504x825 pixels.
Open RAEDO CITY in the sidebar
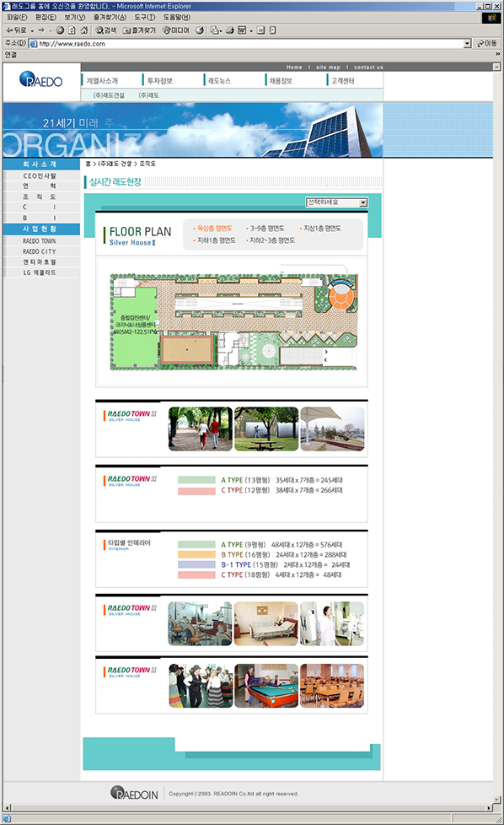tap(40, 251)
